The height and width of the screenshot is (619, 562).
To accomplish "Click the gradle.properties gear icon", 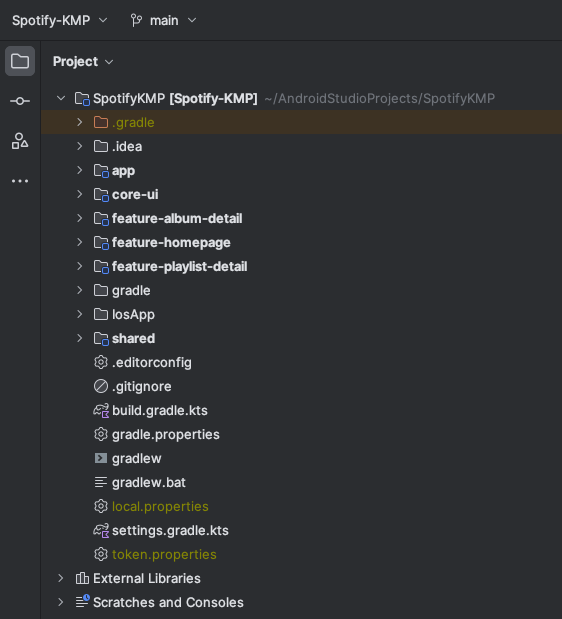I will (x=101, y=435).
